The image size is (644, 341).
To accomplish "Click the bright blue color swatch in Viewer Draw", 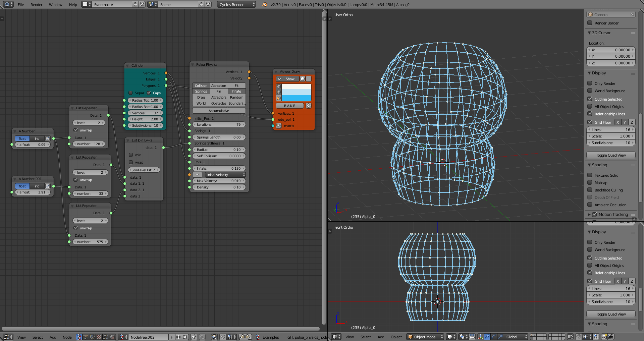I will (296, 98).
